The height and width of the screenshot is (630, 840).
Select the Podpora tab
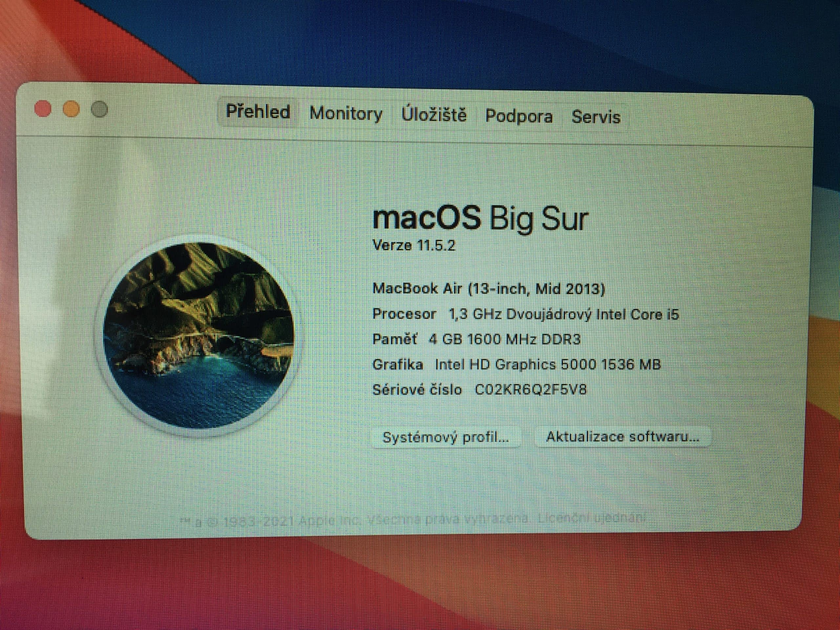click(519, 116)
